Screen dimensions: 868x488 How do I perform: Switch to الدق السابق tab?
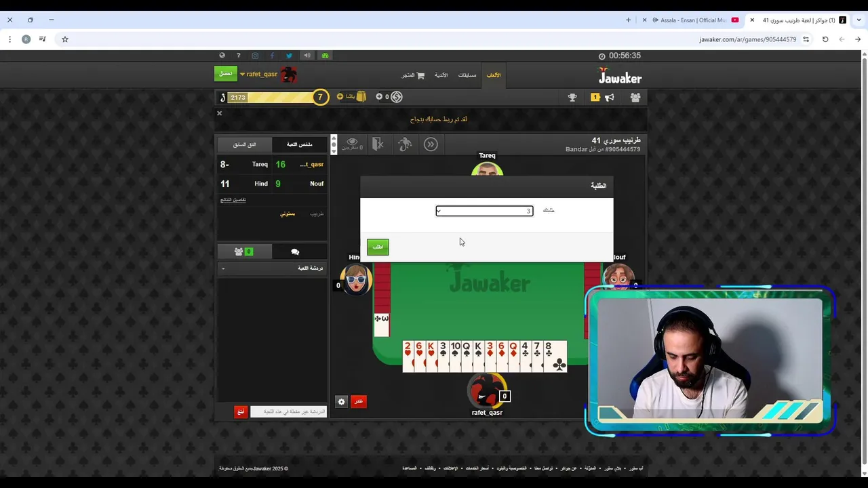coord(245,144)
